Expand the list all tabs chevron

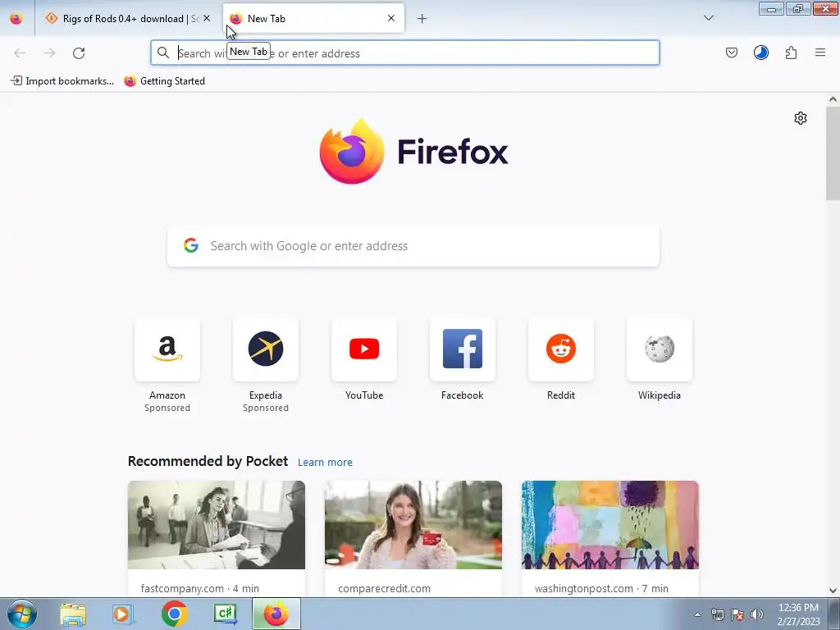tap(708, 18)
